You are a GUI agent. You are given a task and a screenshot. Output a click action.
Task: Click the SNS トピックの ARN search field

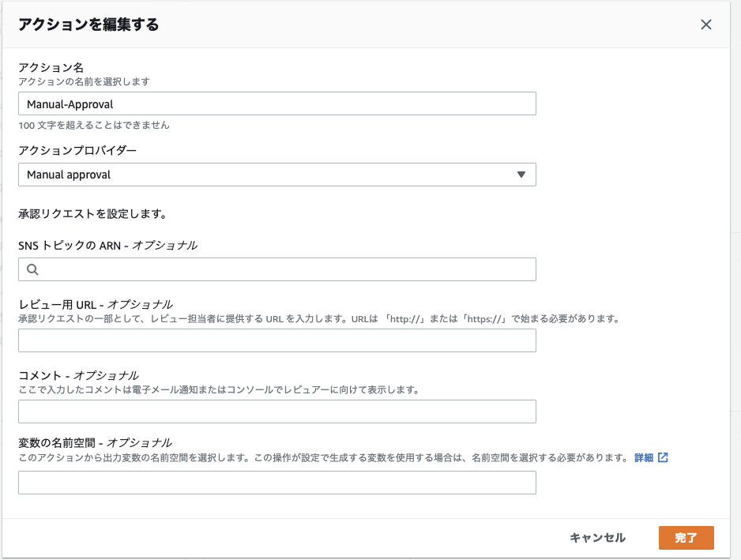coord(277,269)
